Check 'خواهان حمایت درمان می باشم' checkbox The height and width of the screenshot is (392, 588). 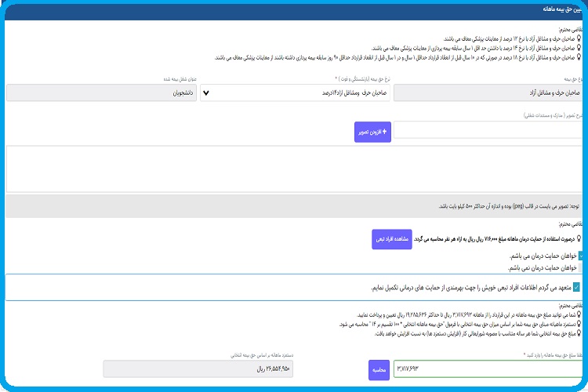click(580, 256)
